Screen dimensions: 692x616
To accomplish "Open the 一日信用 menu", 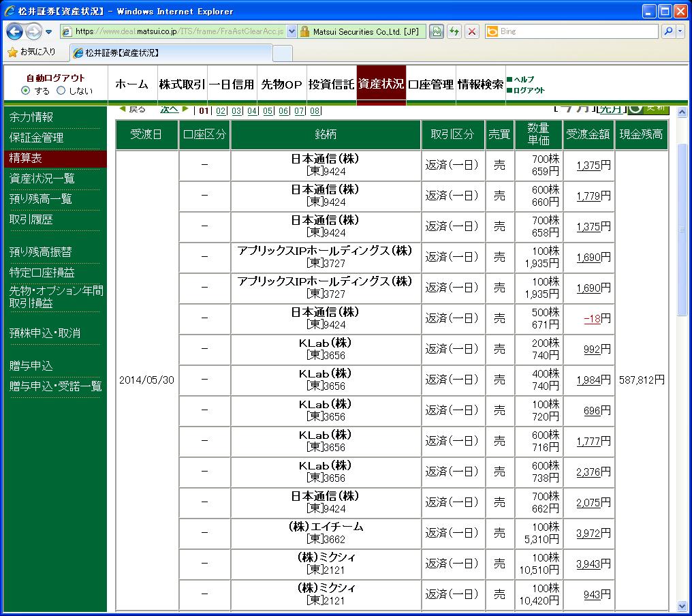I will tap(232, 84).
